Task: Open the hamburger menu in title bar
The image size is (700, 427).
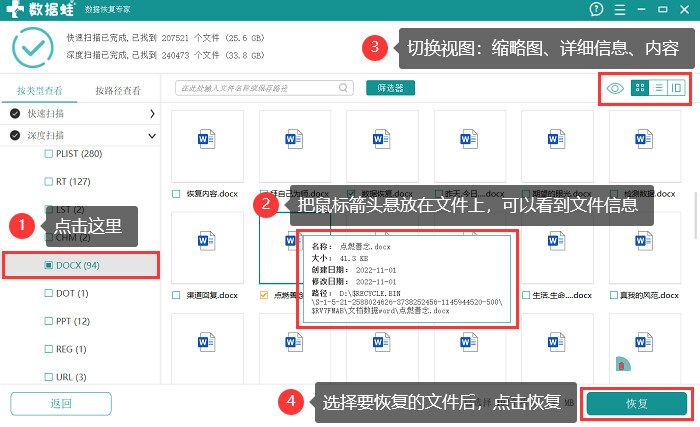Action: (x=620, y=9)
